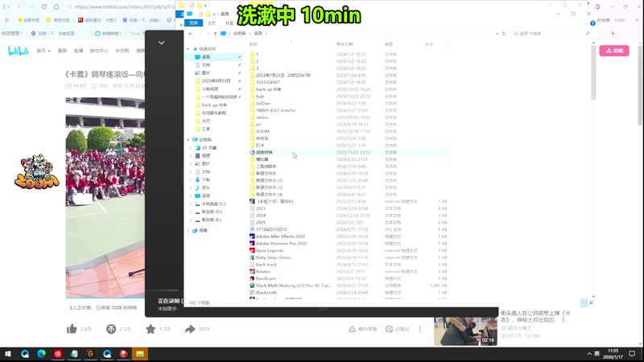
Task: Favorite the bilibili video with star icon
Action: click(x=151, y=329)
